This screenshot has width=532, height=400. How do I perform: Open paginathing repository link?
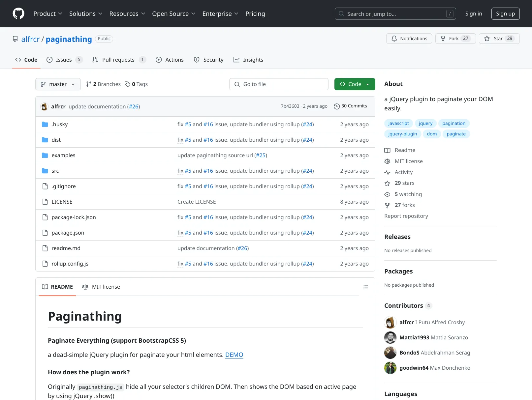69,39
